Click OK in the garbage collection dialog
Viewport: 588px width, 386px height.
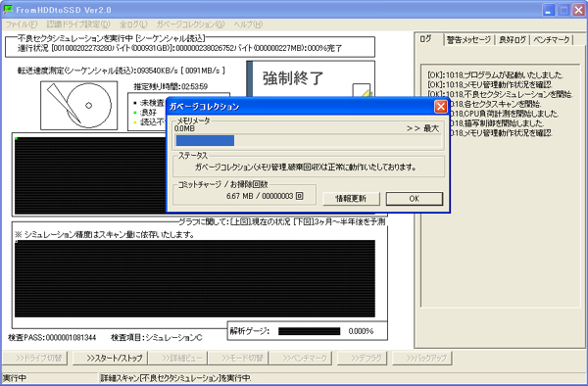pyautogui.click(x=415, y=199)
